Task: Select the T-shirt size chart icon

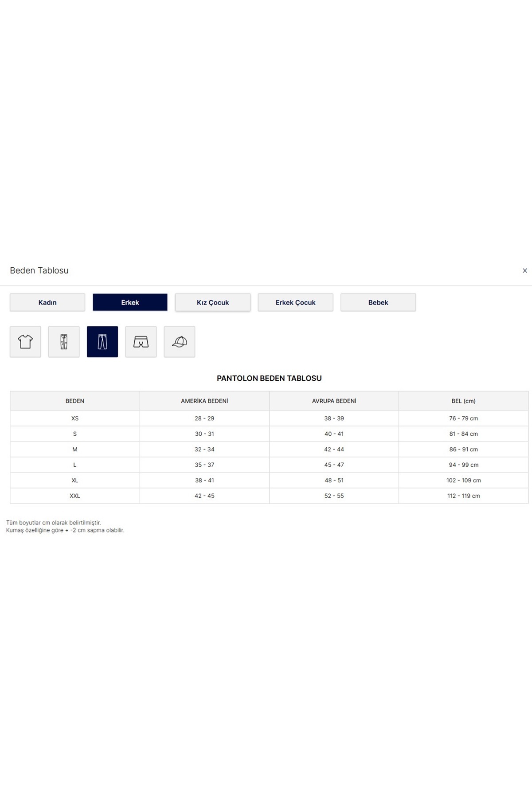Action: click(25, 342)
